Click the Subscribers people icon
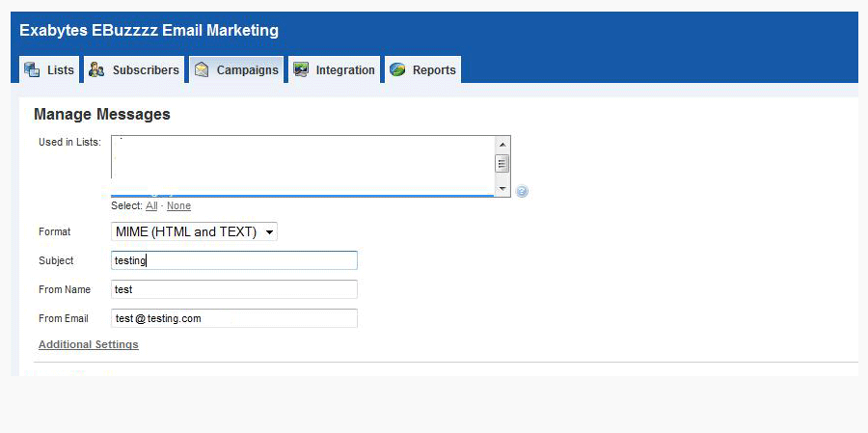Viewport: 868px width, 433px height. pos(96,70)
